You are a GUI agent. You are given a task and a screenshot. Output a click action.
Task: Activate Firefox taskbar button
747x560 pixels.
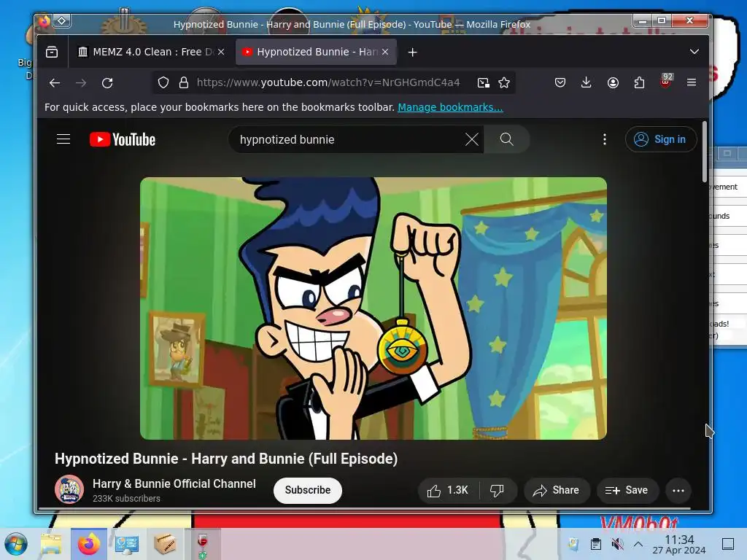pos(89,544)
